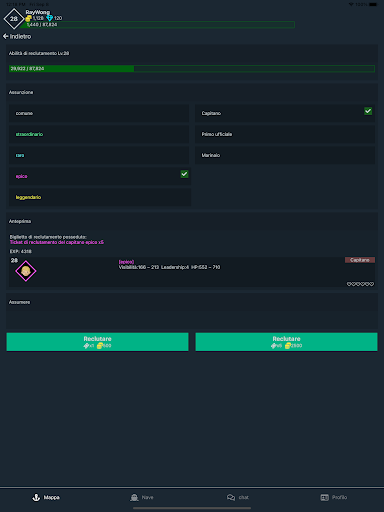Tap the EXP: 4318 value
The height and width of the screenshot is (512, 384).
(x=21, y=251)
